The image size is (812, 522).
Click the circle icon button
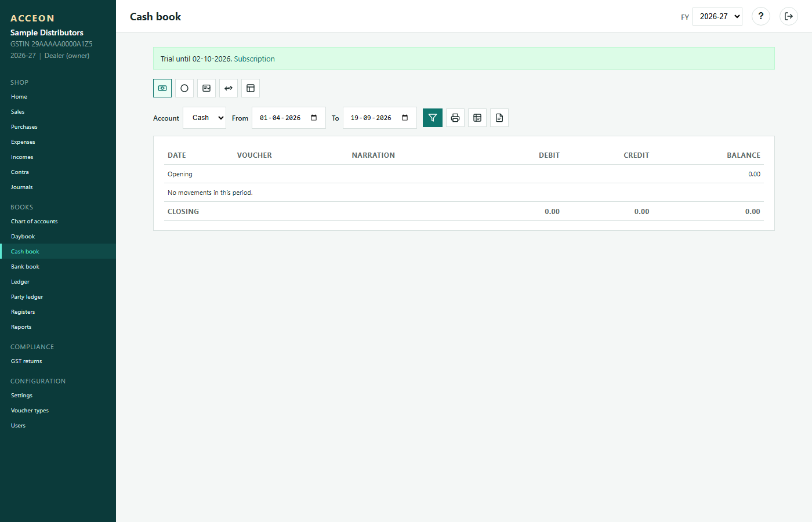pos(184,88)
